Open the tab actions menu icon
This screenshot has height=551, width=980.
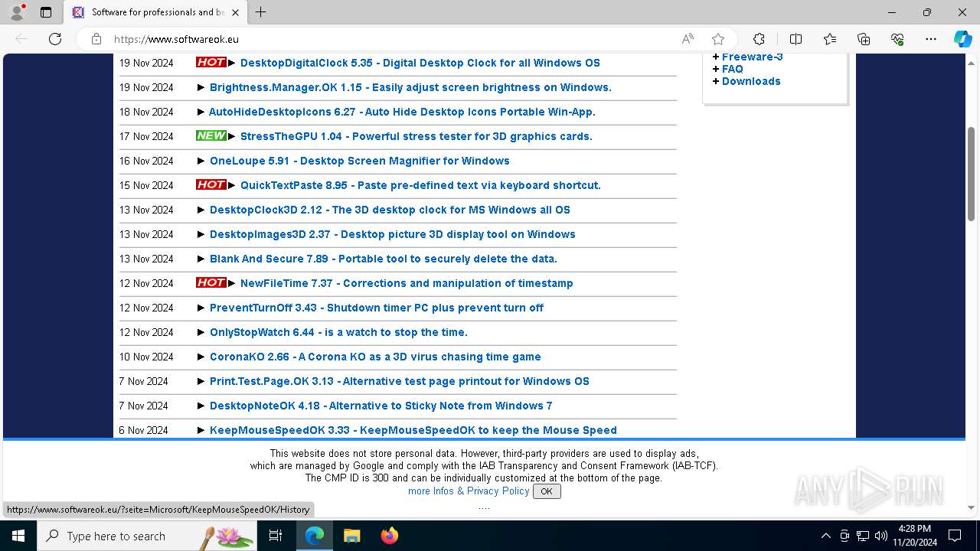[46, 12]
